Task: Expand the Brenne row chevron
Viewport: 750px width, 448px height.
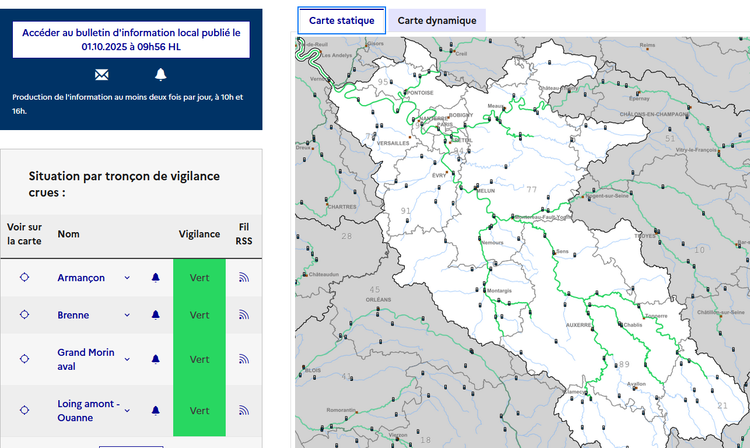Action: 127,315
